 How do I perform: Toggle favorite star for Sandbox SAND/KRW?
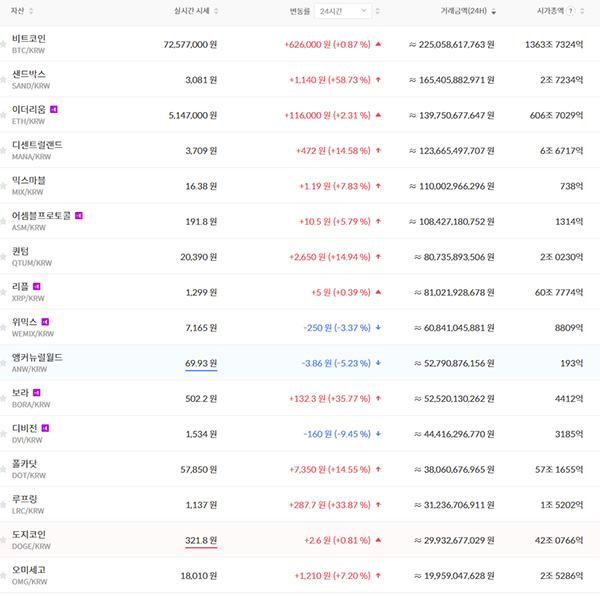[4, 80]
